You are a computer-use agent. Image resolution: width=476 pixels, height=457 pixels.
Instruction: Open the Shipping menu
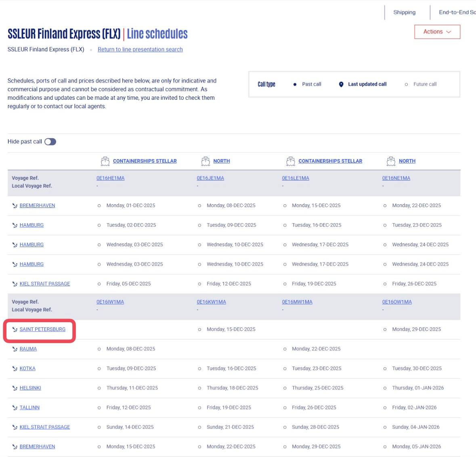pos(404,13)
